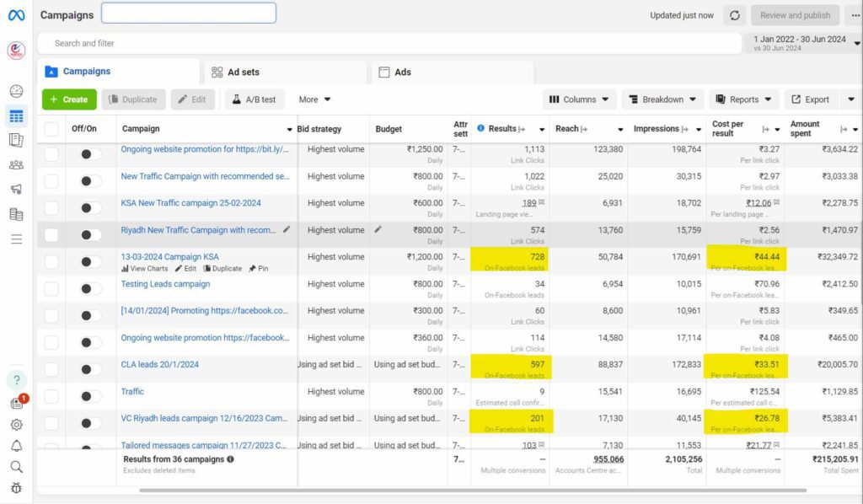Click the A/B test button
Viewport: 863px width, 504px height.
pos(255,99)
